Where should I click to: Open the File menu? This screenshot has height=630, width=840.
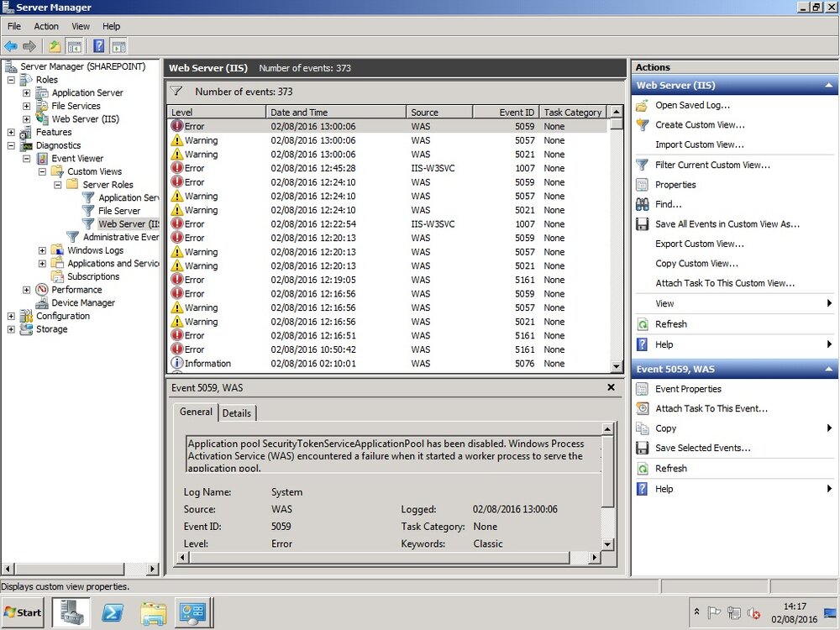[x=14, y=26]
